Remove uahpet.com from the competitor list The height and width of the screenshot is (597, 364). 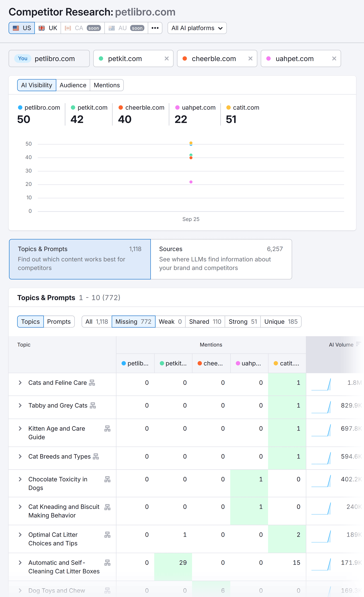point(334,58)
